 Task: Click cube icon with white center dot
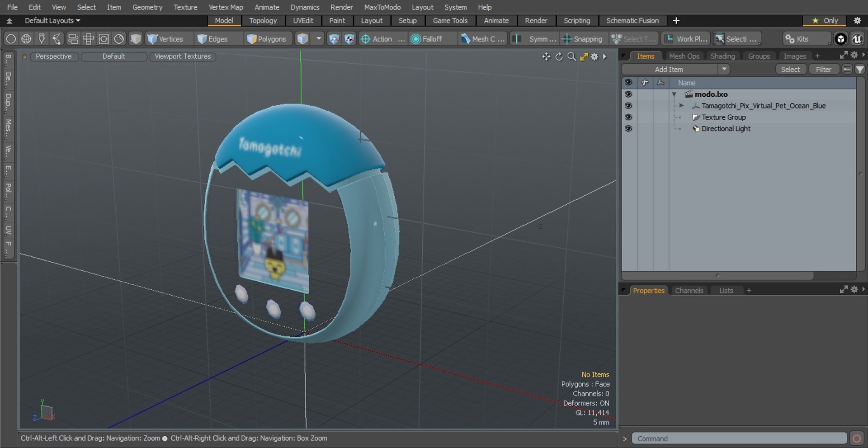(334, 39)
